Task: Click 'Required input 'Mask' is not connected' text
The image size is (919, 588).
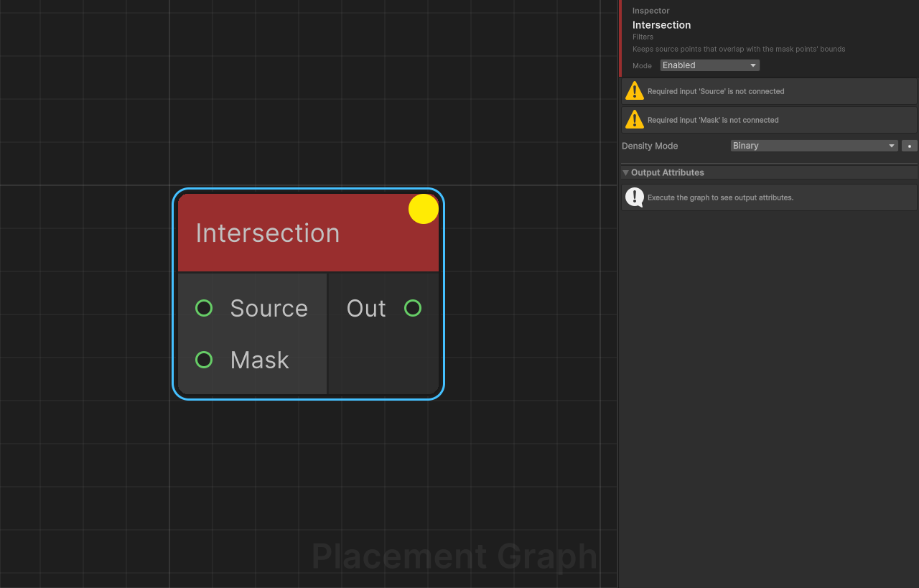Action: tap(713, 120)
